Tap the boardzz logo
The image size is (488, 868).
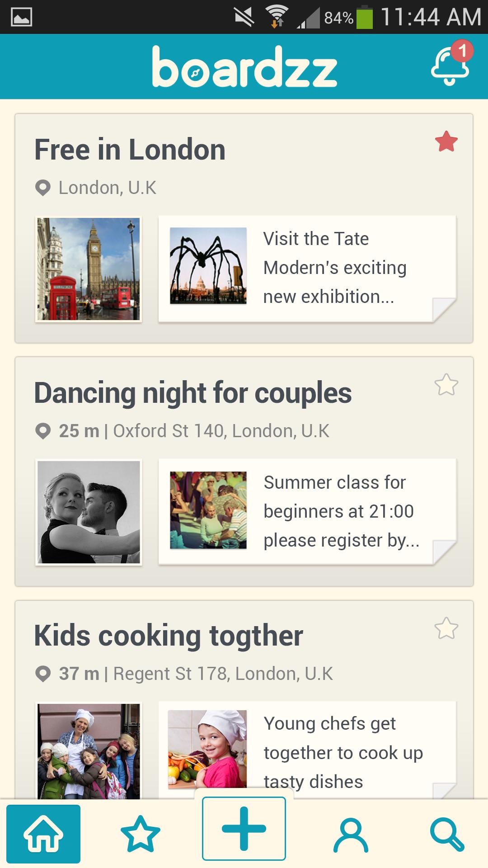point(244,67)
